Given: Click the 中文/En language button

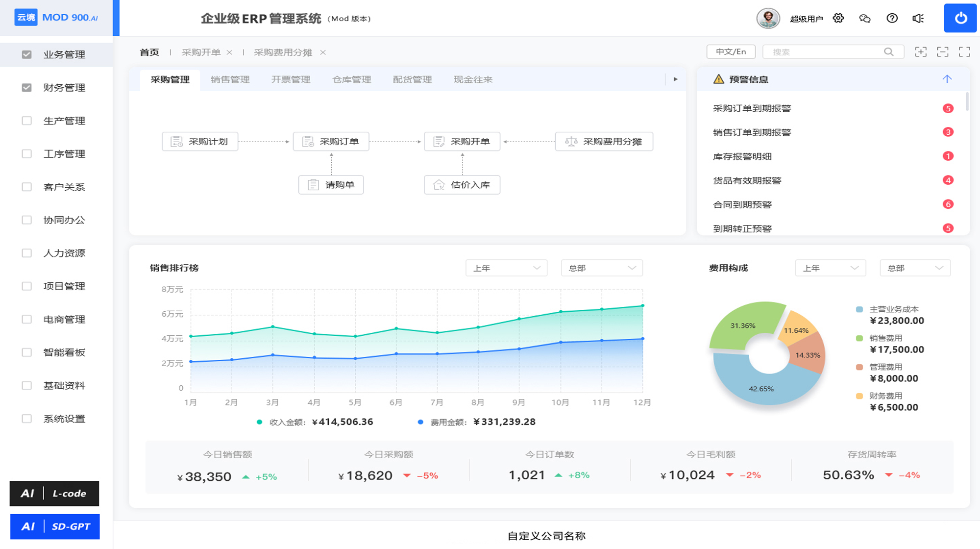Looking at the screenshot, I should 731,51.
